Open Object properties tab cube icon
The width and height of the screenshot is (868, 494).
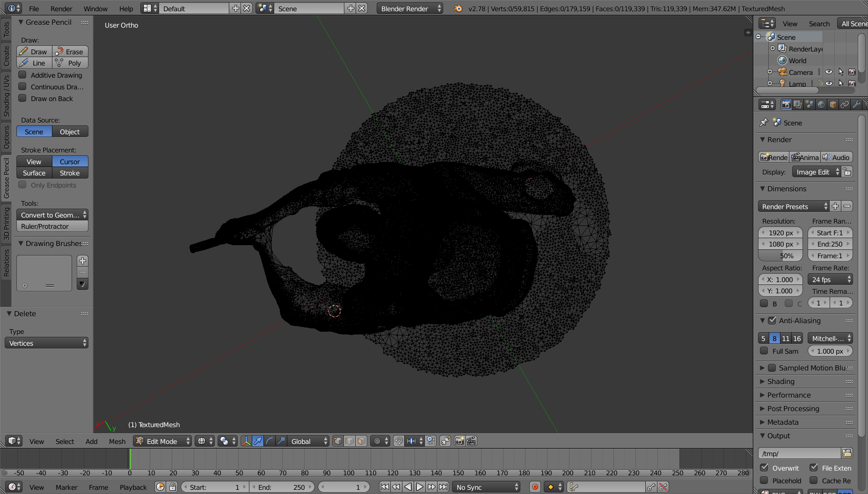(833, 105)
